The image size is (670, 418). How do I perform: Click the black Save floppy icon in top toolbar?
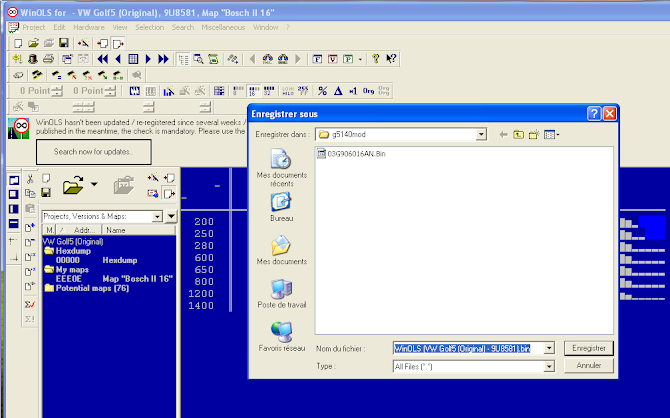64,43
